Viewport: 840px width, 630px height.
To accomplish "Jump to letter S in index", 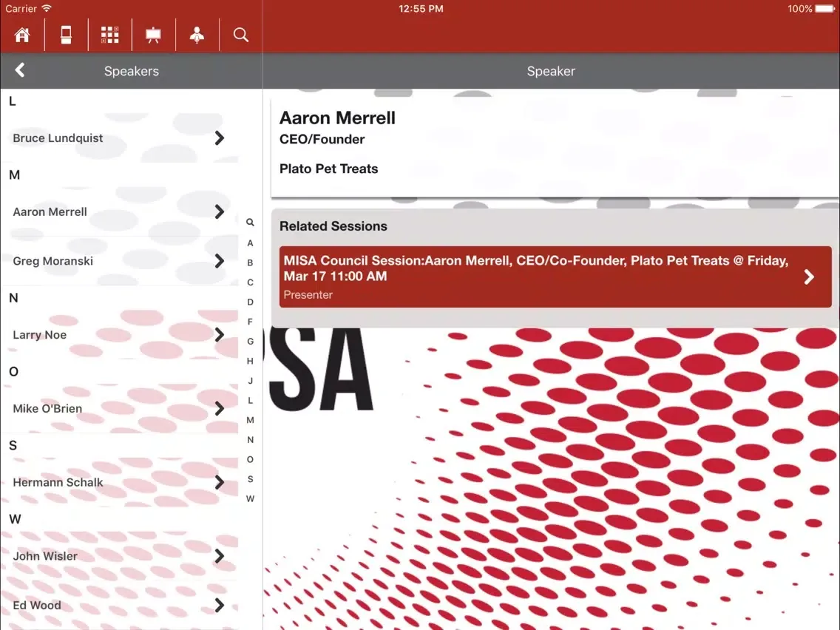I will [x=250, y=479].
